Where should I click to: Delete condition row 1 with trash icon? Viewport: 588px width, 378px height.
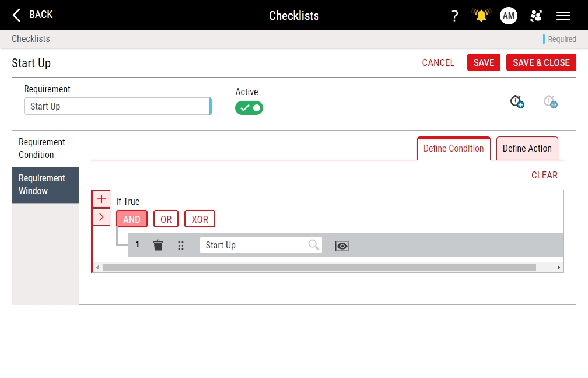[x=158, y=245]
